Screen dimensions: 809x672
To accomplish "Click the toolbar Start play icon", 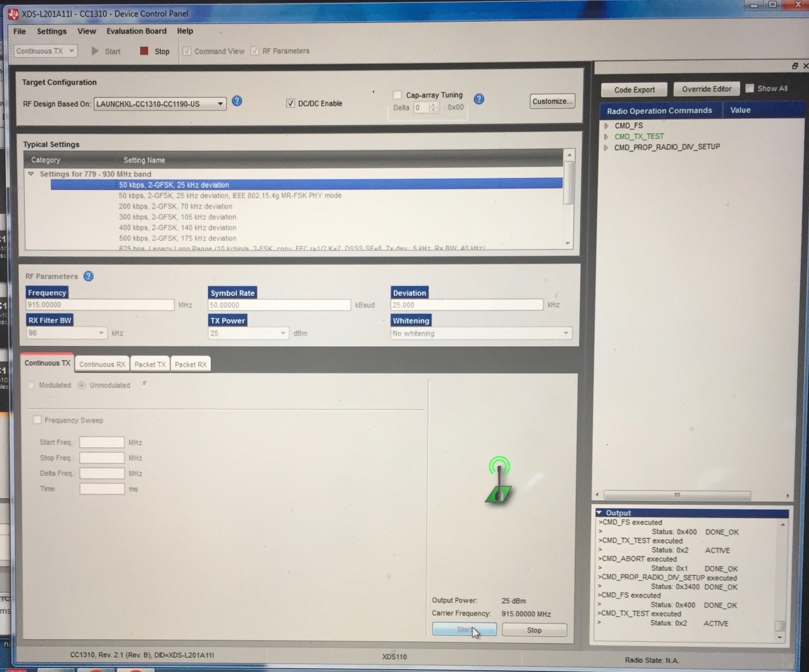I will tap(95, 51).
